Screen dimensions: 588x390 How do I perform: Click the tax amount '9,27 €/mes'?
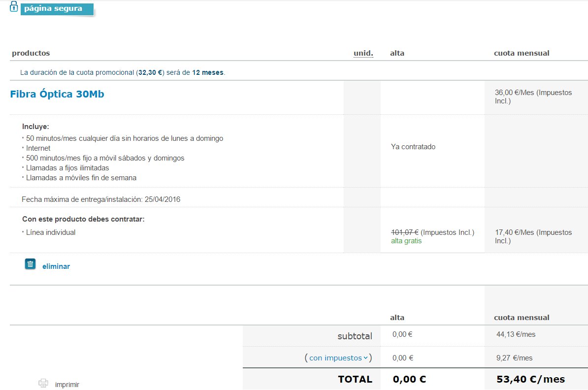(x=514, y=358)
